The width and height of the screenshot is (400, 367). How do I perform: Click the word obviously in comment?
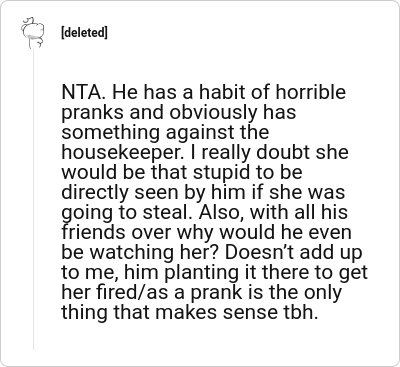214,113
